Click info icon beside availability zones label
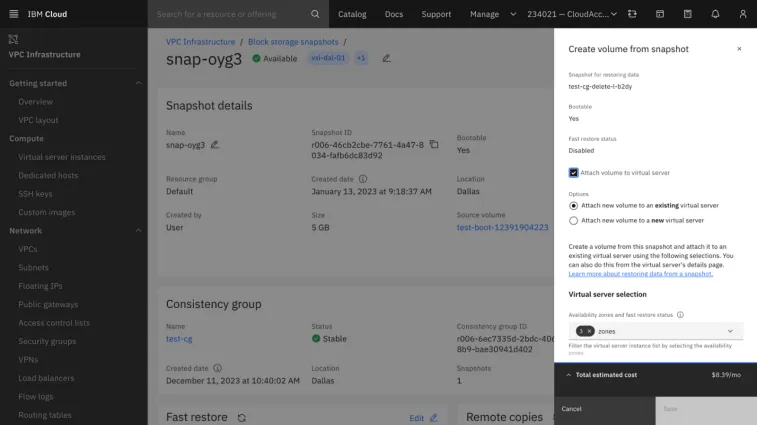Screen dimensions: 757x425 click(x=680, y=314)
